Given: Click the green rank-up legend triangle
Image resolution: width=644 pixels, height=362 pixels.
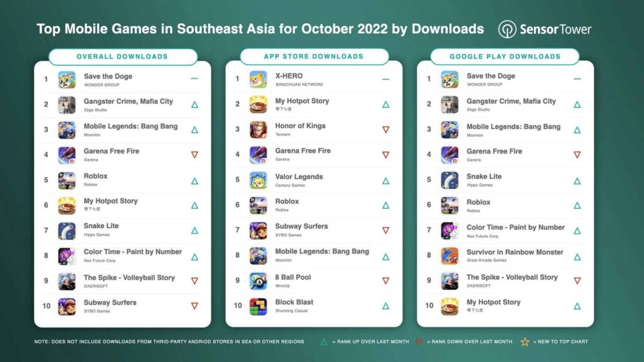Looking at the screenshot, I should pos(324,341).
